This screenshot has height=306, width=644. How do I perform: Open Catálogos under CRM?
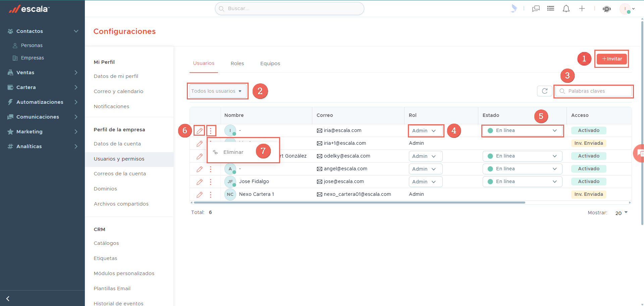click(x=106, y=243)
